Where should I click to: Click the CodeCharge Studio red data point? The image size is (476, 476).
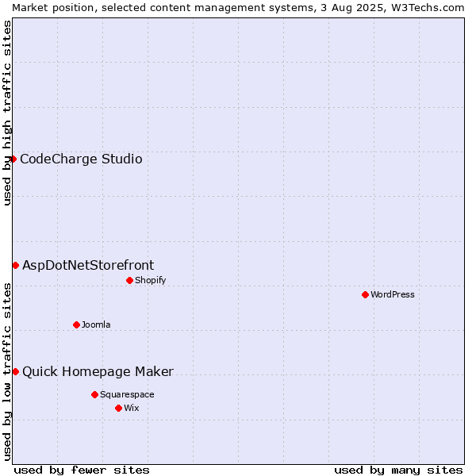coord(13,159)
